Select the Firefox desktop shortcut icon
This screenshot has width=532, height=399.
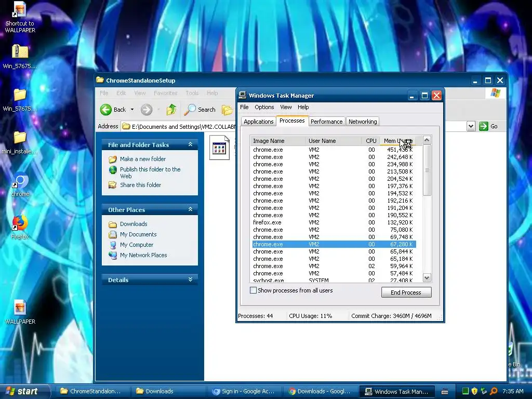coord(20,227)
